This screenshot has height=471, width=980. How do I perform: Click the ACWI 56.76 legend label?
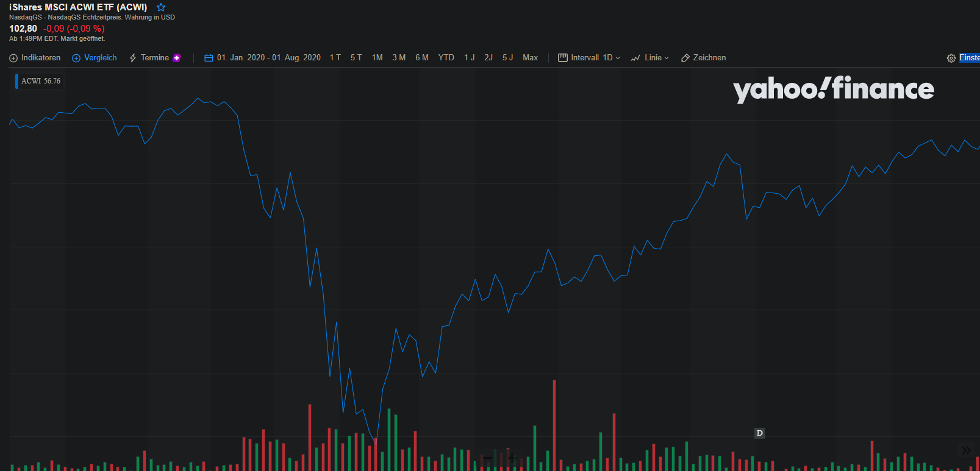41,81
